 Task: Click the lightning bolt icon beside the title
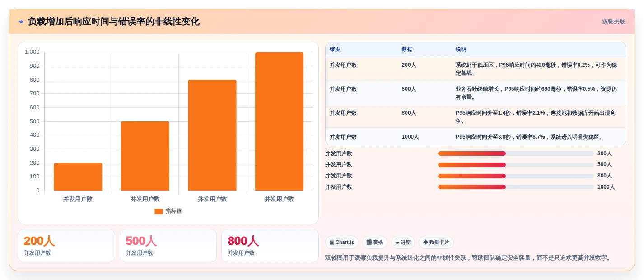click(21, 22)
